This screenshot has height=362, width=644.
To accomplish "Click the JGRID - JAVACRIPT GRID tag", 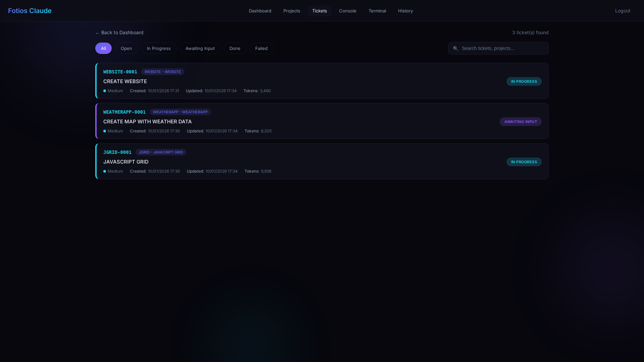I will (161, 152).
